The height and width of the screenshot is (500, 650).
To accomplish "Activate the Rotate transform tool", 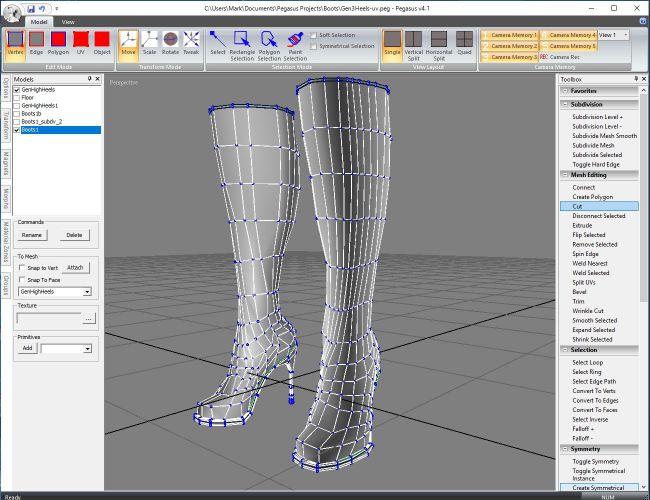I will [171, 41].
